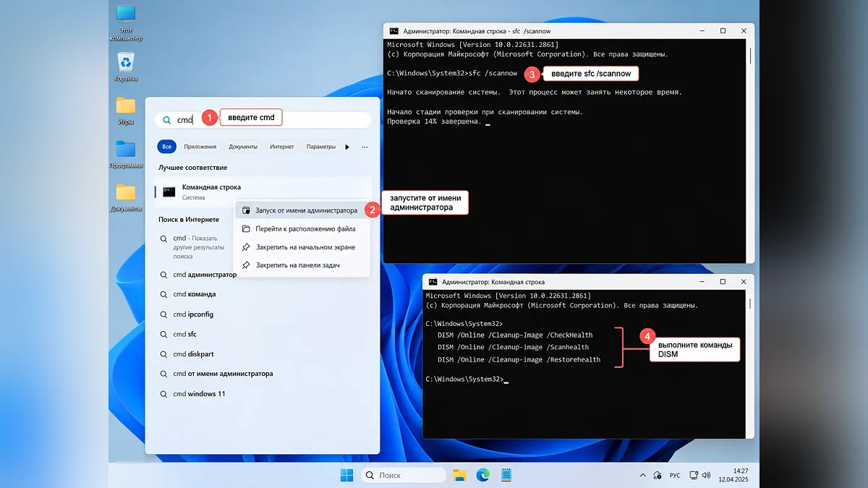This screenshot has width=868, height=488.
Task: Select the 'Приложения' search filter tab
Action: [200, 147]
